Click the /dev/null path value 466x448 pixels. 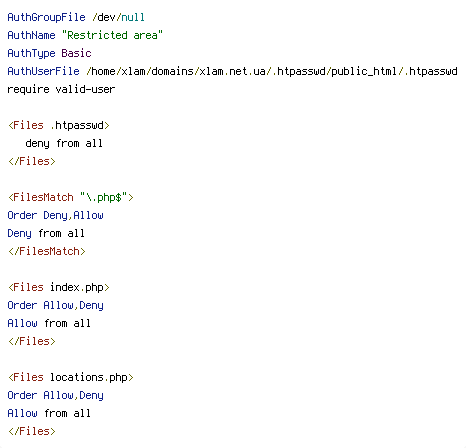[118, 17]
